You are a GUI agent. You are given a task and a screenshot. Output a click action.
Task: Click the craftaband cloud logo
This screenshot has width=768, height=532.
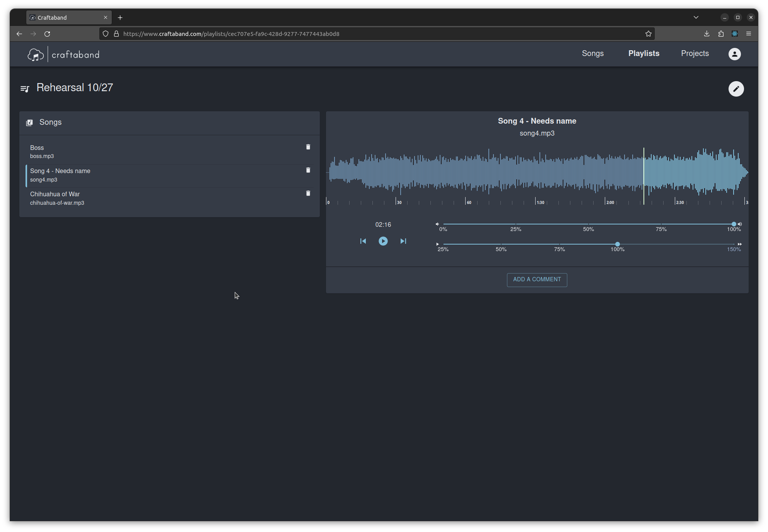coord(35,54)
